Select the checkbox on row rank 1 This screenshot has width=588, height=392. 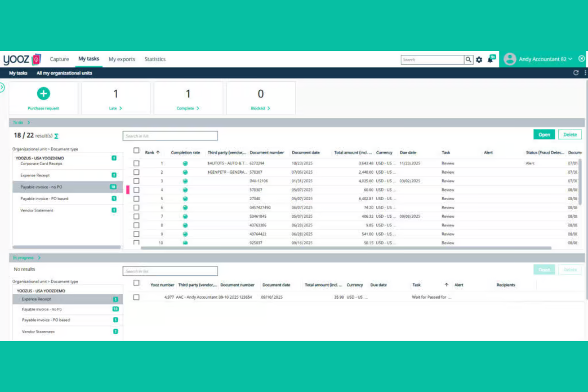pyautogui.click(x=136, y=163)
